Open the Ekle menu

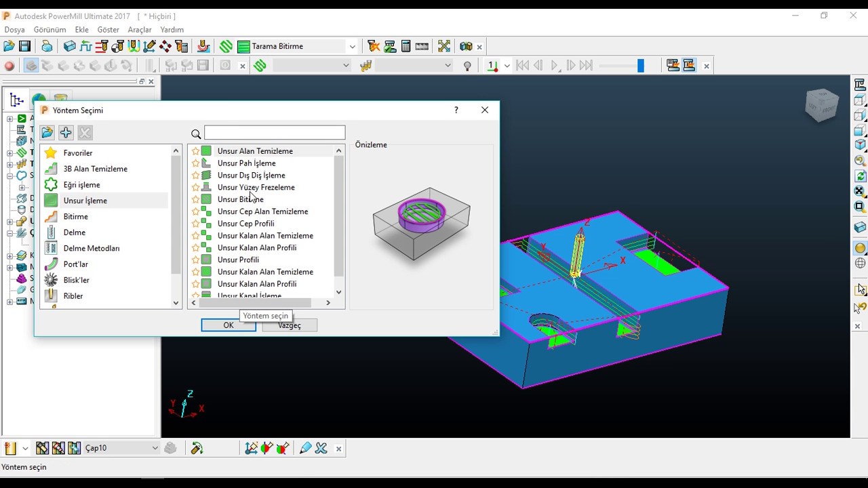click(x=82, y=30)
